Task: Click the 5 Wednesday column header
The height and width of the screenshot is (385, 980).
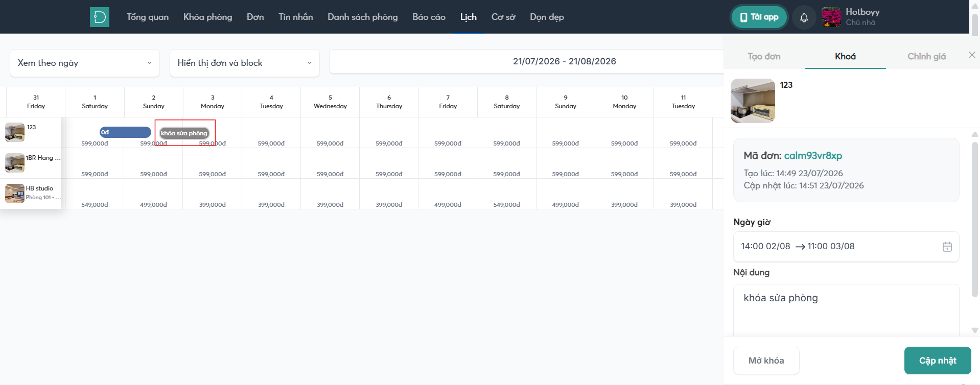Action: (330, 102)
